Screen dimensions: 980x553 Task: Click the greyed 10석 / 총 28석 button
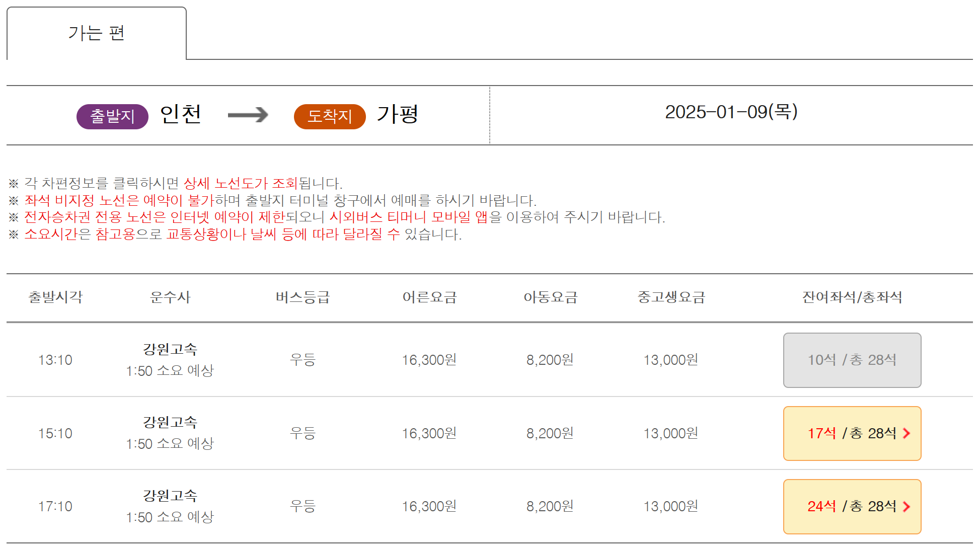852,360
